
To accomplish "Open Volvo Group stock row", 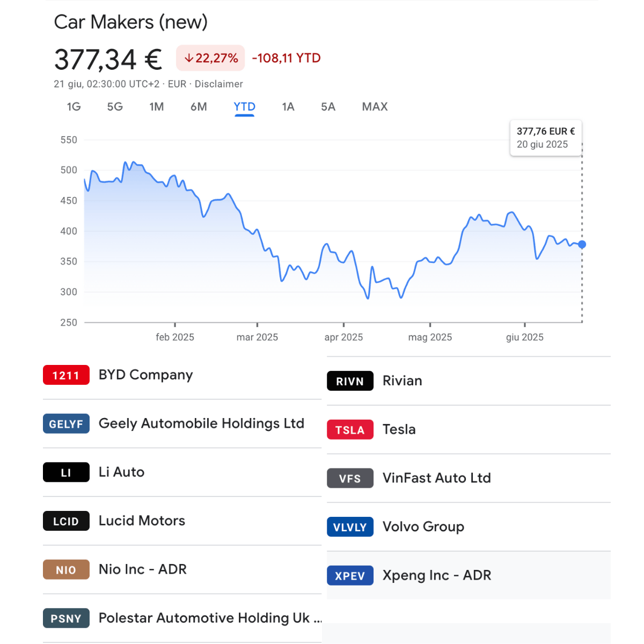I will click(469, 527).
